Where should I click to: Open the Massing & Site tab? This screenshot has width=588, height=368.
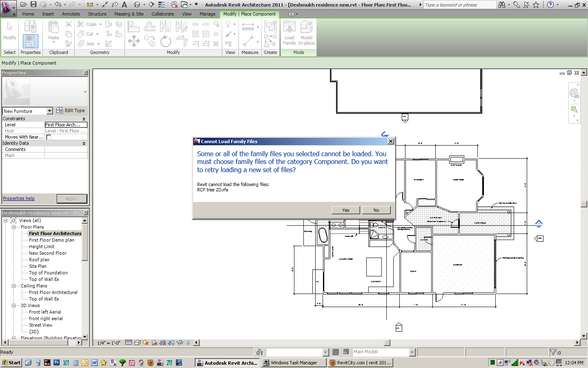pos(129,13)
